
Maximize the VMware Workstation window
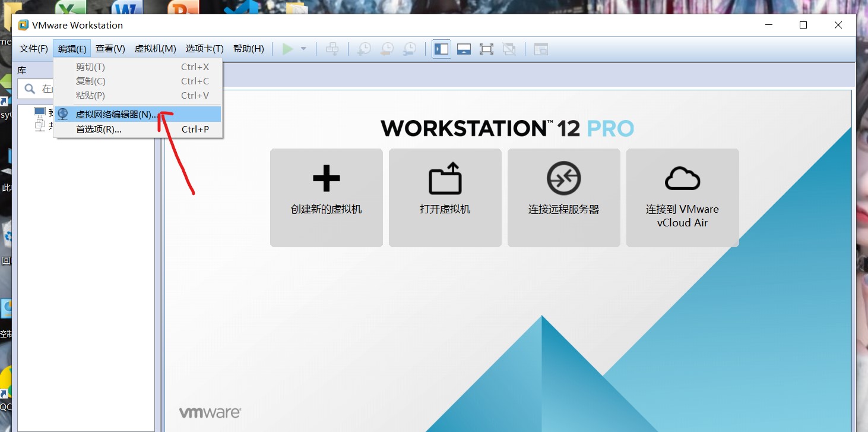pos(803,25)
